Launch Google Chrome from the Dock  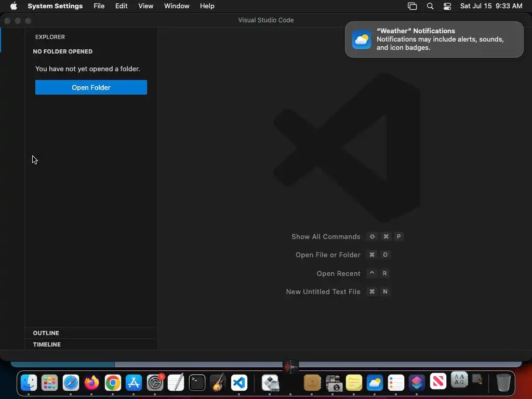coord(113,383)
